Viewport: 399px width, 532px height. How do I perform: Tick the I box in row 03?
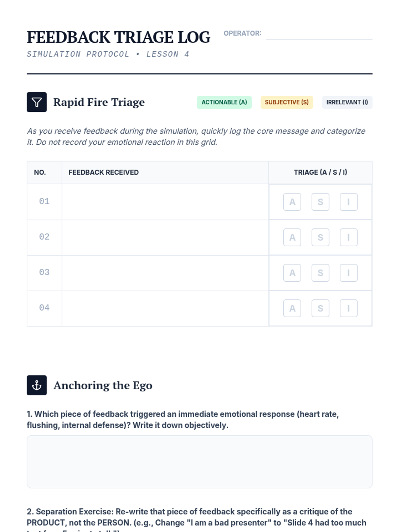tap(348, 273)
